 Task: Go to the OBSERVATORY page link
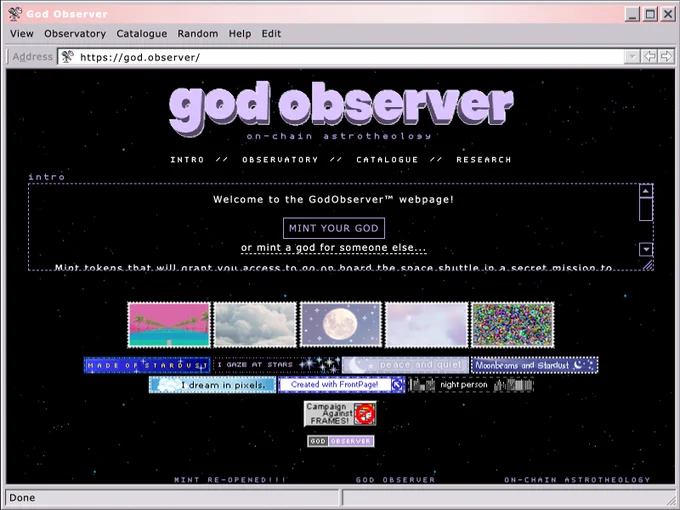pos(280,160)
